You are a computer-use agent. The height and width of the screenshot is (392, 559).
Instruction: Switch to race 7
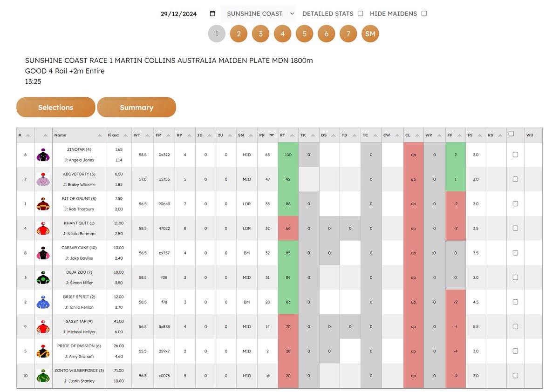pyautogui.click(x=348, y=34)
